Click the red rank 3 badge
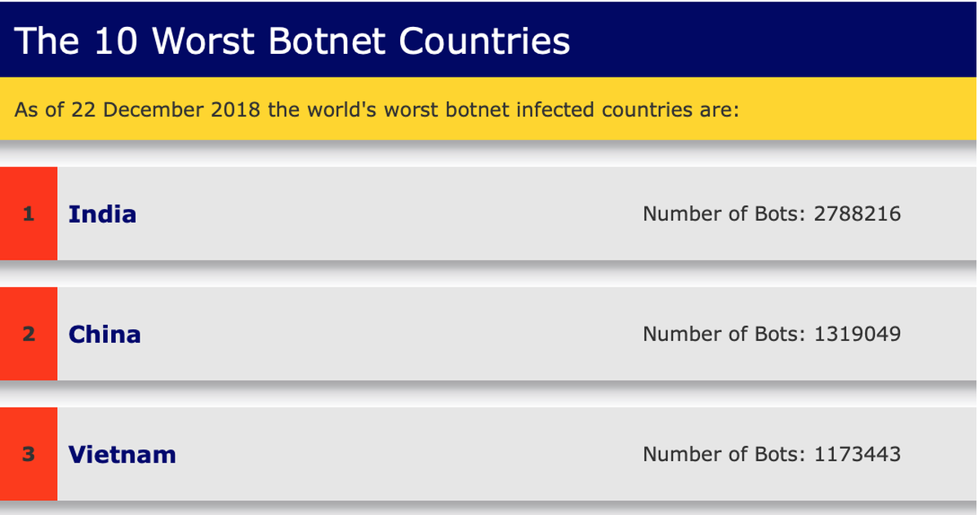The width and height of the screenshot is (980, 515). point(29,454)
